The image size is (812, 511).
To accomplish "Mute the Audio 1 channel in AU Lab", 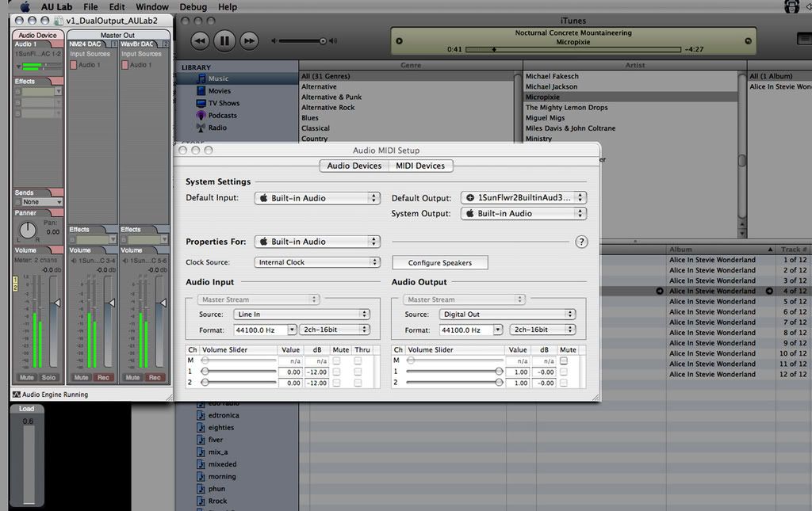I will pos(27,378).
